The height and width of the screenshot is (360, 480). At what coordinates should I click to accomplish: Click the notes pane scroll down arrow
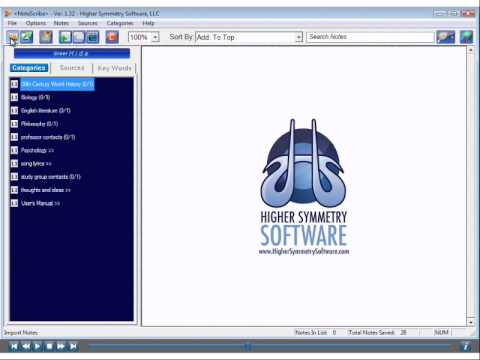470,322
